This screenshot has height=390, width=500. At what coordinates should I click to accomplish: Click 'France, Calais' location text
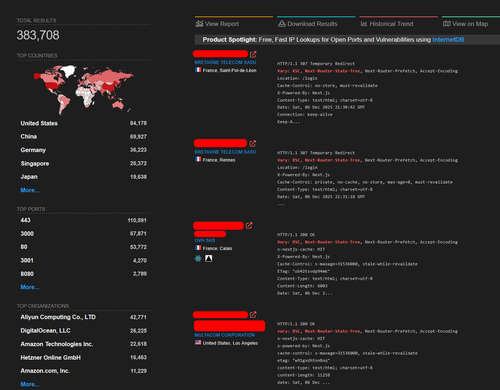click(x=217, y=248)
